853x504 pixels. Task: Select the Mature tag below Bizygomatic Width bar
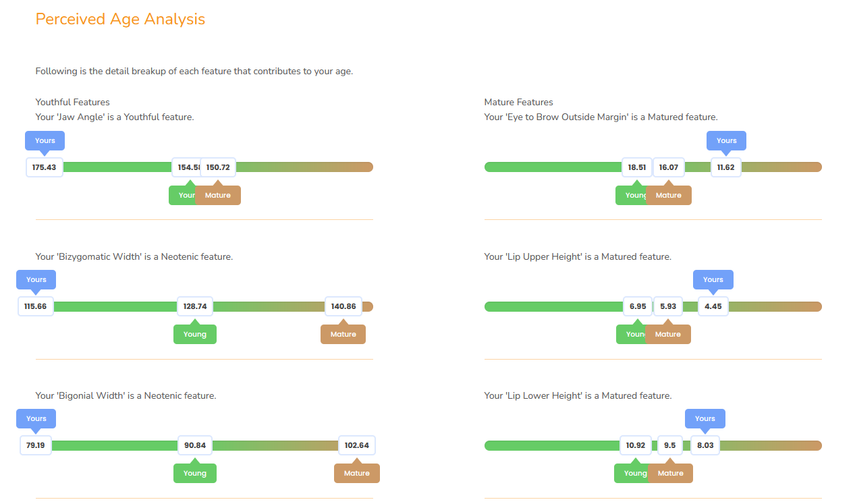click(x=343, y=334)
